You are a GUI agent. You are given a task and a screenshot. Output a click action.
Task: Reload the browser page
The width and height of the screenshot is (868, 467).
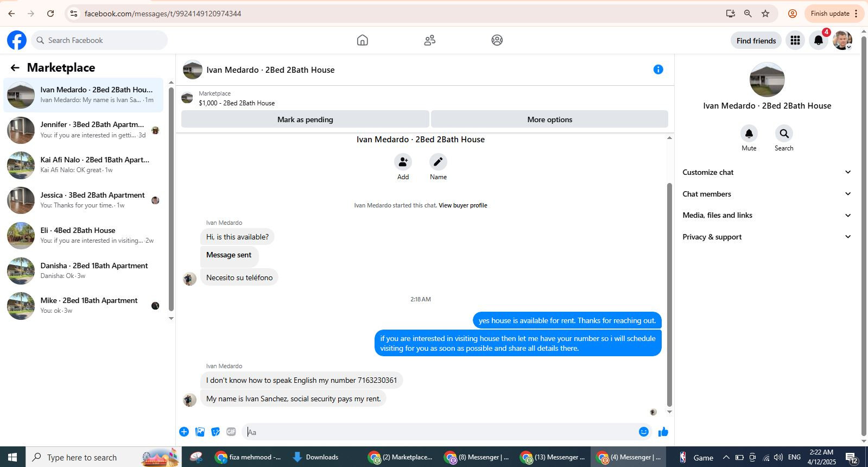pos(50,14)
